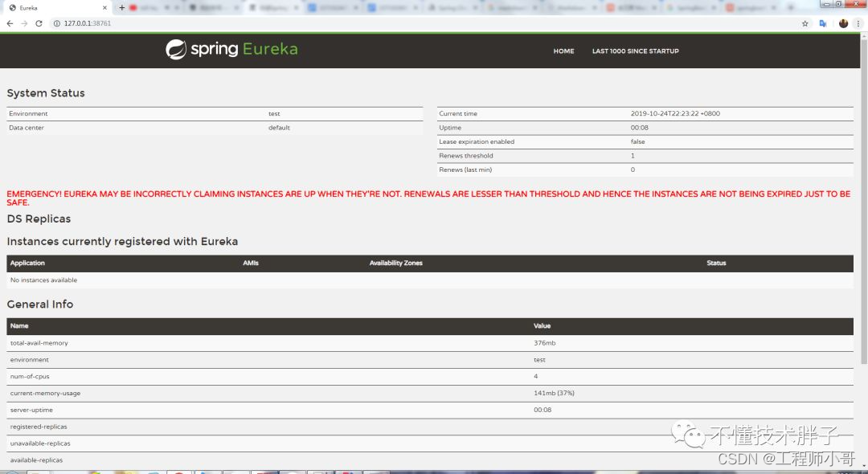Click the red EMERGENCY warning message
This screenshot has width=868, height=474.
point(428,198)
